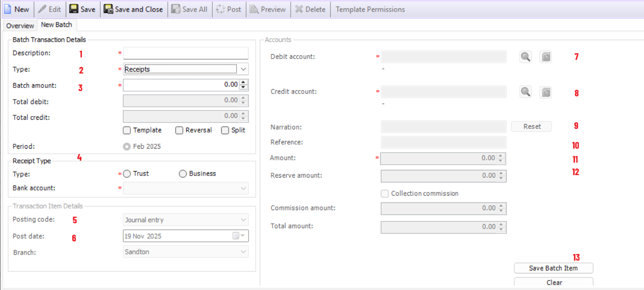Screen dimensions: 644x290
Task: Select the Feb 2025 period radio button
Action: (x=127, y=147)
